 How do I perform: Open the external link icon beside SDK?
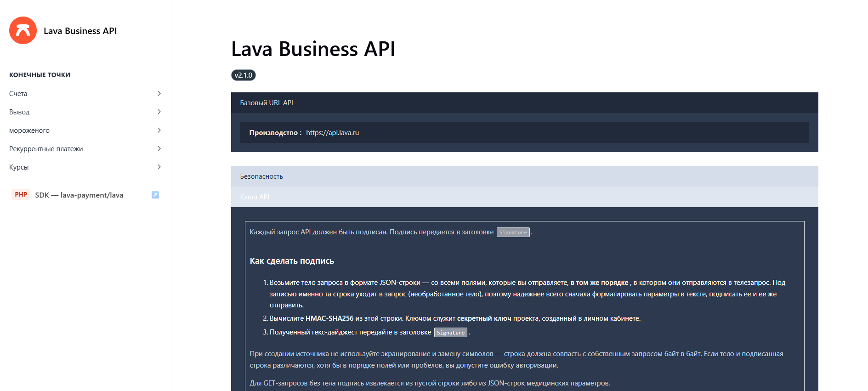click(155, 195)
